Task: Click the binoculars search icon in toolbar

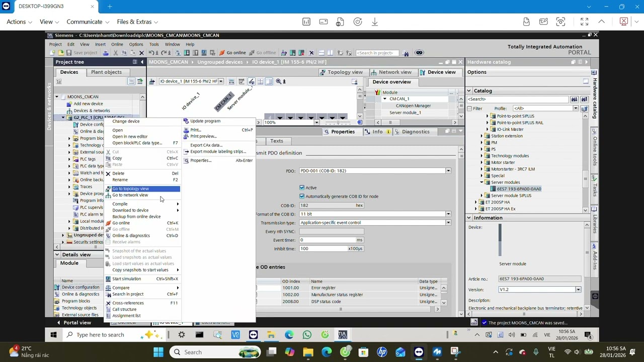Action: pyautogui.click(x=406, y=53)
